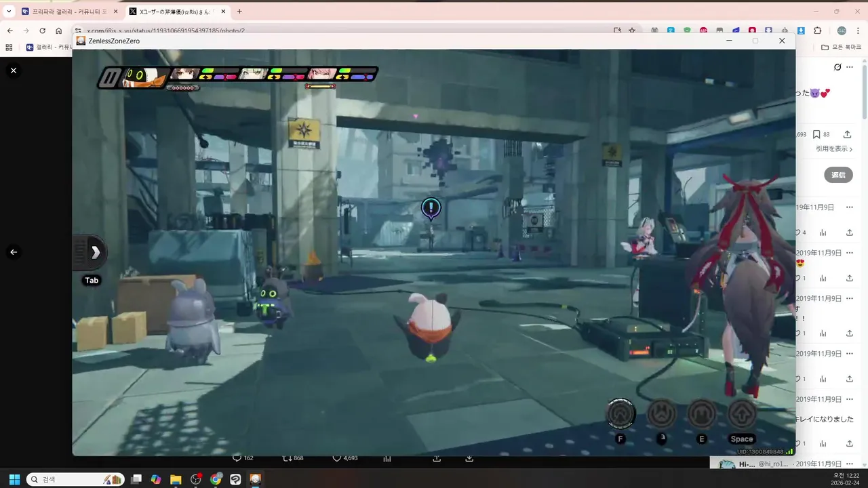Open a new browser tab

[239, 12]
